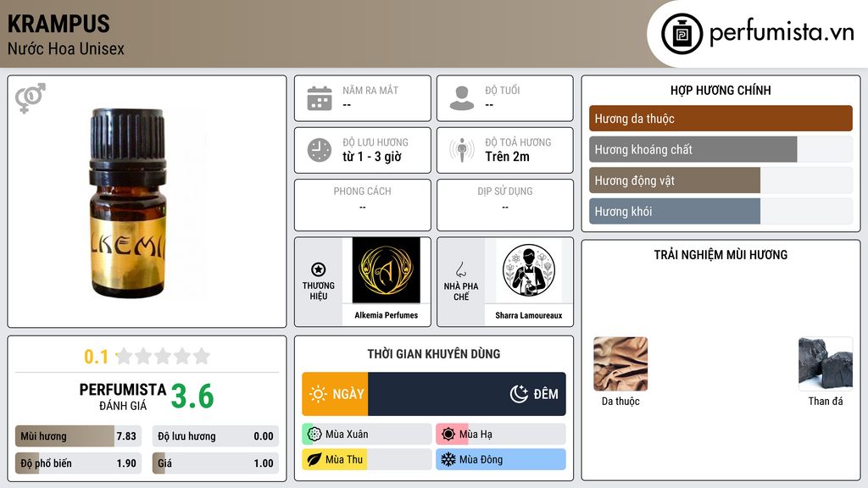Click the Alkemia Perfumes brand name
The width and height of the screenshot is (868, 488).
pyautogui.click(x=387, y=315)
